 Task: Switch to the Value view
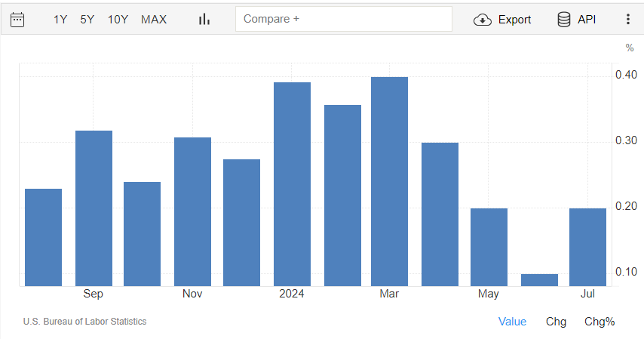tap(512, 322)
